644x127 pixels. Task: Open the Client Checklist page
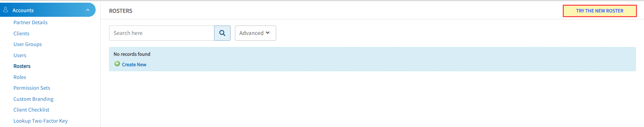coord(31,110)
